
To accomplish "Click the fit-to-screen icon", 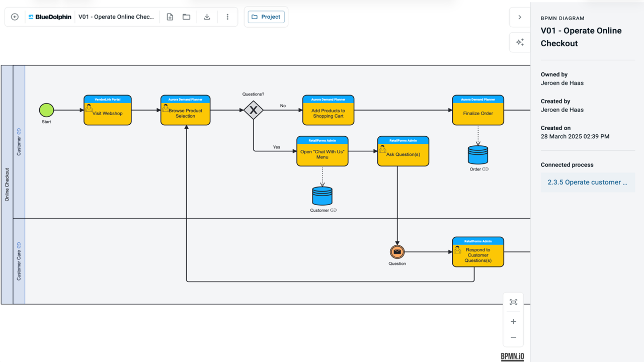I will click(513, 302).
